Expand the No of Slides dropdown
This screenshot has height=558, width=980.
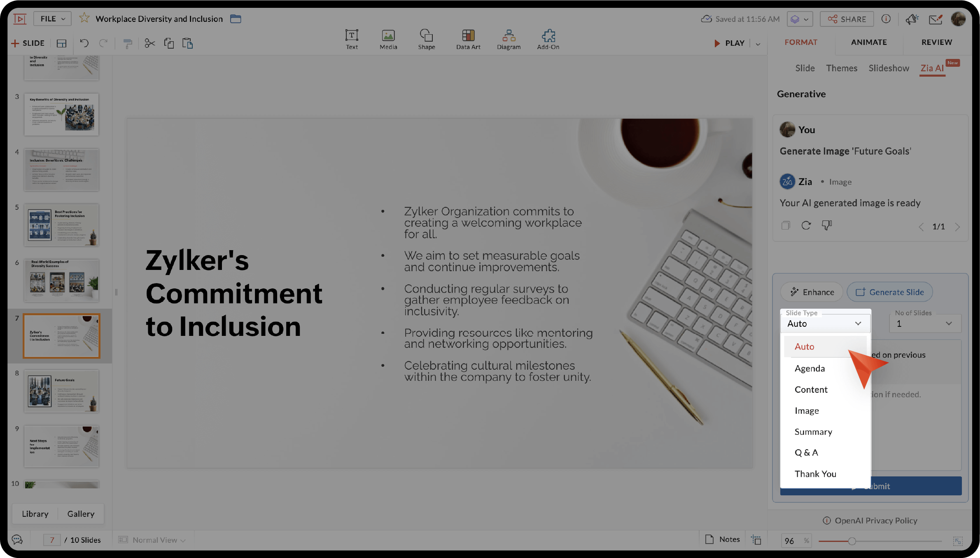tap(925, 324)
